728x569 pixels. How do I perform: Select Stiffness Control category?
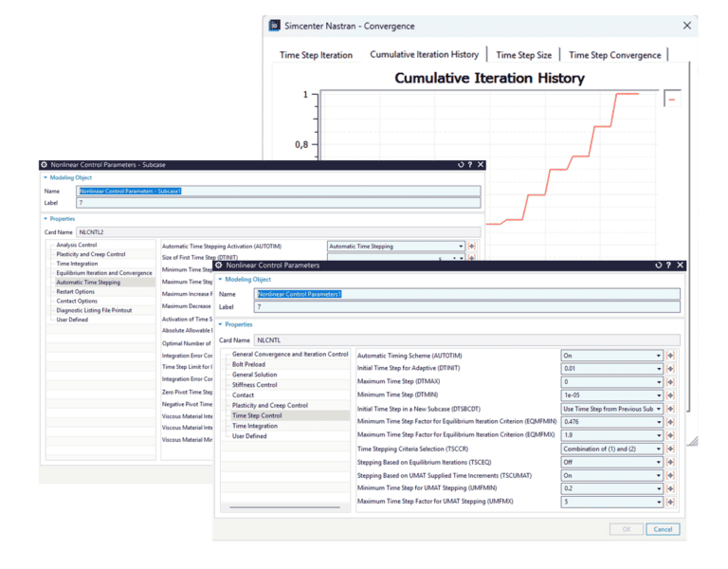point(254,385)
